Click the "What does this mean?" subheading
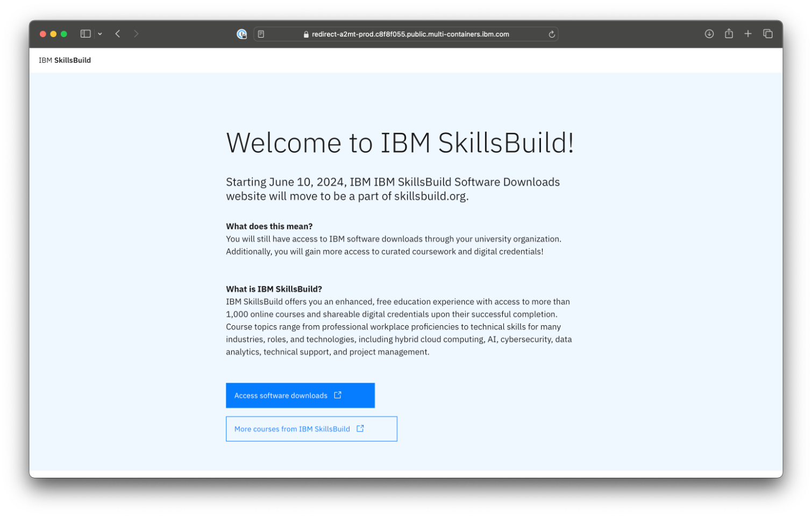 tap(269, 226)
